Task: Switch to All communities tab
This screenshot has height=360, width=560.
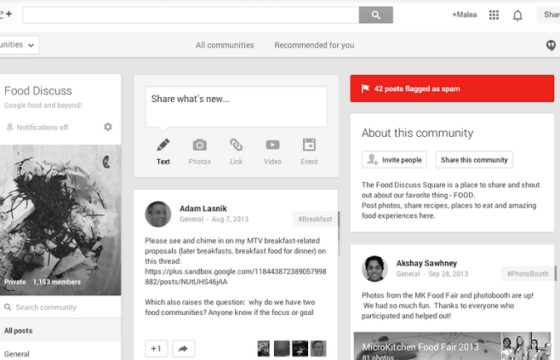Action: click(x=225, y=45)
